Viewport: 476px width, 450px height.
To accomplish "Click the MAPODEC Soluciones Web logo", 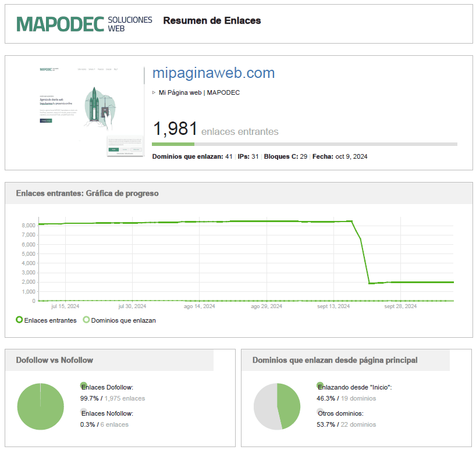I will (x=84, y=23).
